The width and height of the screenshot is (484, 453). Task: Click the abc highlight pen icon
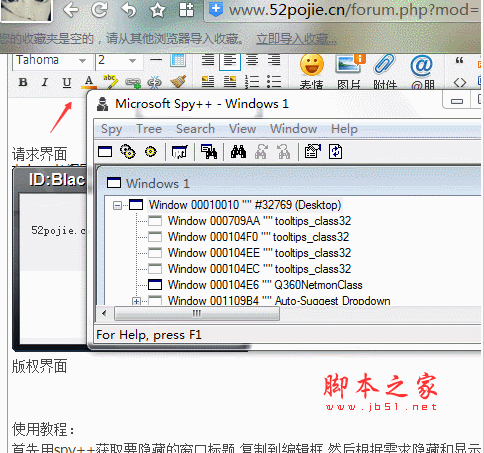110,82
